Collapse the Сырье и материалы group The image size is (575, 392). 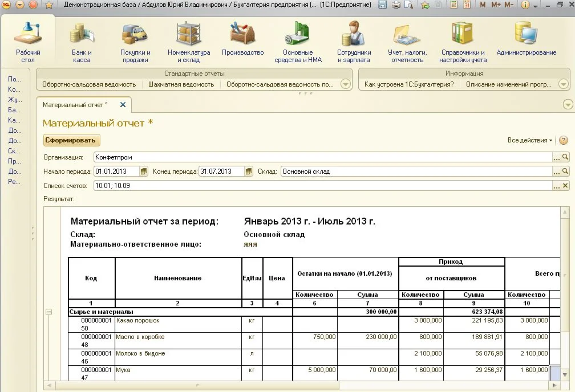coord(48,312)
